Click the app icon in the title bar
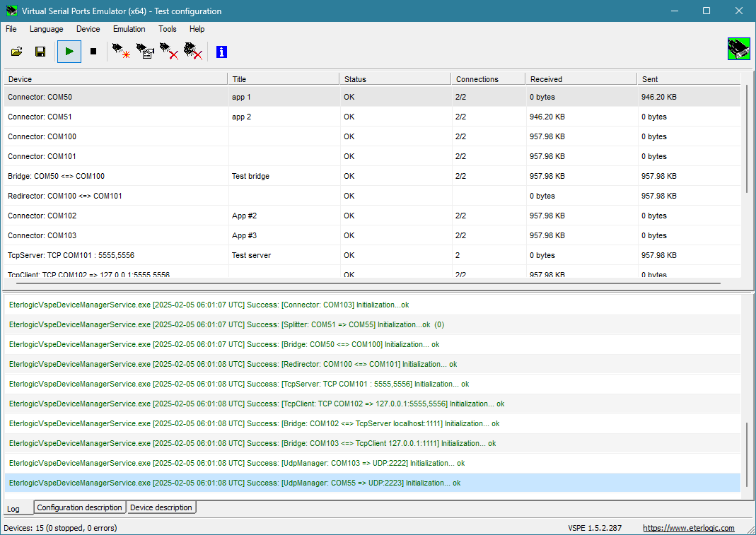The width and height of the screenshot is (756, 535). (11, 11)
